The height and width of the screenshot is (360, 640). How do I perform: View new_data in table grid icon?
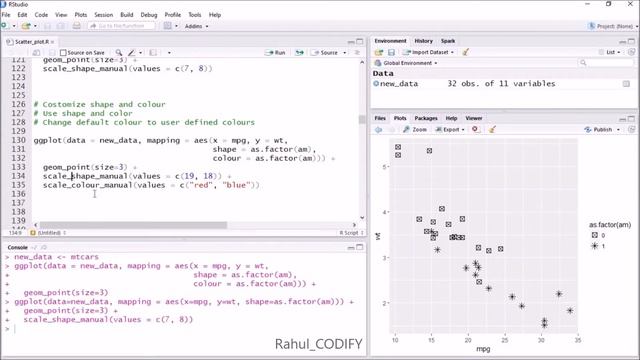point(626,84)
